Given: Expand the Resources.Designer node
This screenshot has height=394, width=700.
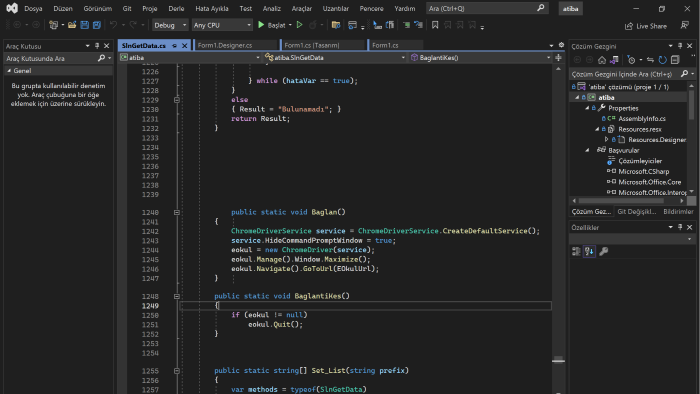Looking at the screenshot, I should [606, 140].
